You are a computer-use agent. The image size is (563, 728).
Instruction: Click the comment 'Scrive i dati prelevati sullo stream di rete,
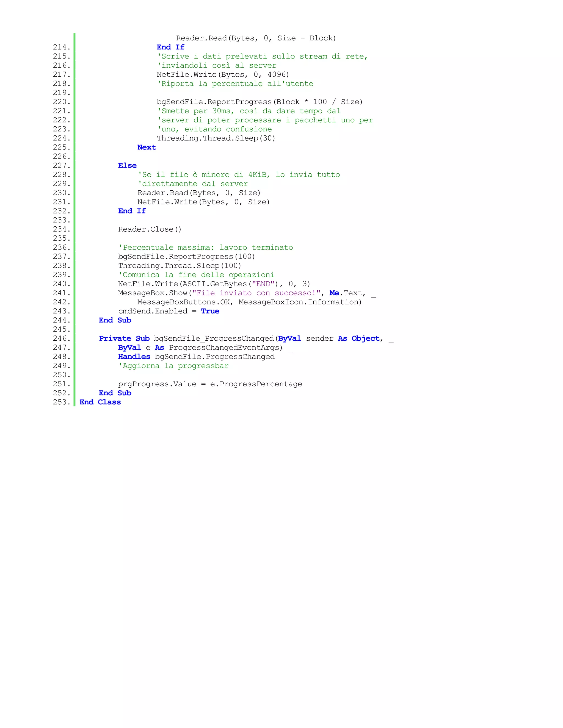pos(262,56)
